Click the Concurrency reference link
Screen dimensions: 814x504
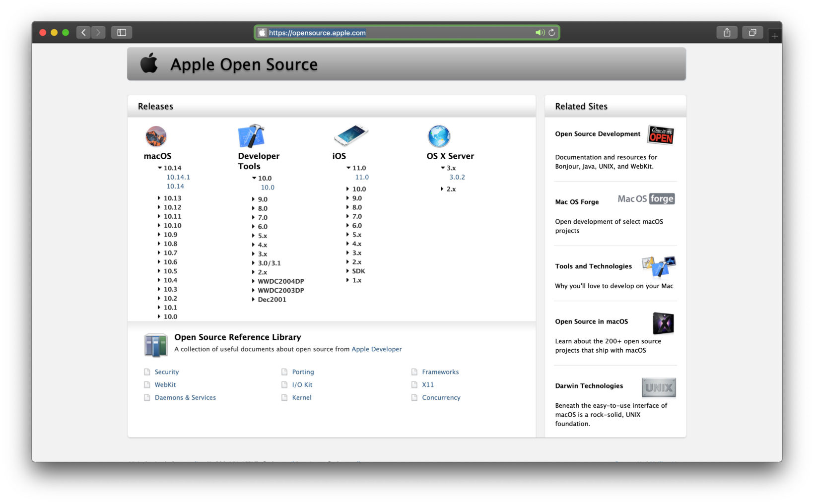(x=441, y=398)
